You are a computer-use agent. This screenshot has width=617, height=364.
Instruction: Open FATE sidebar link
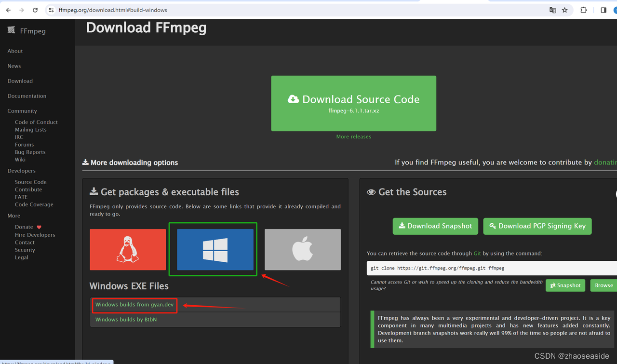tap(21, 197)
